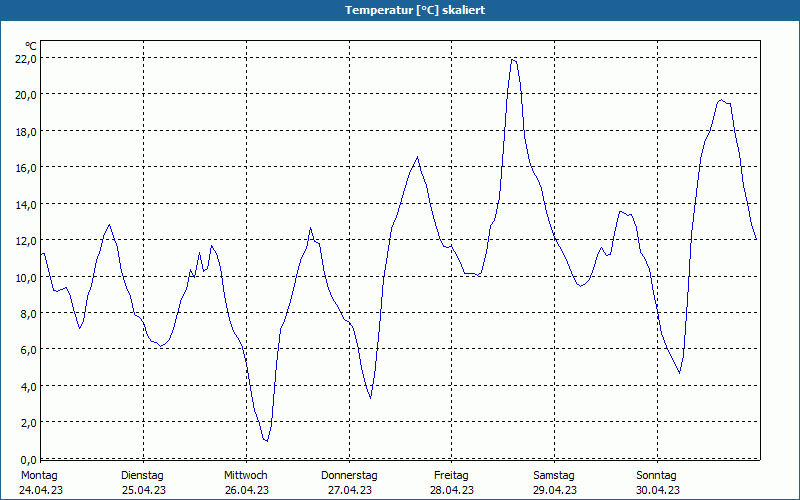
Task: Click the 16,0 y-axis label
Action: (26, 168)
